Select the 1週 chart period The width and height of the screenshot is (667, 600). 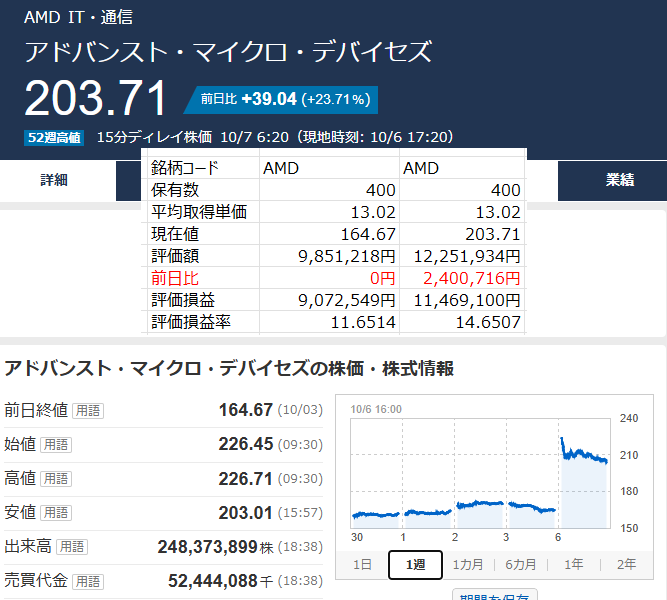(414, 564)
